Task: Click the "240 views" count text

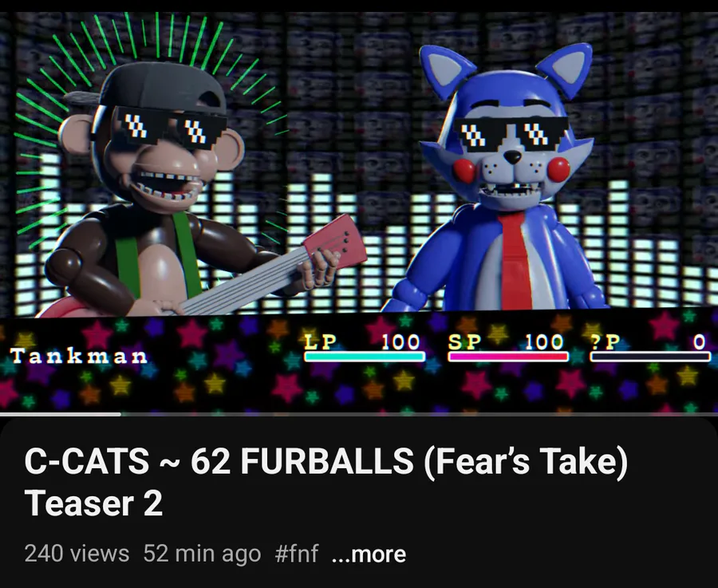Action: [77, 553]
